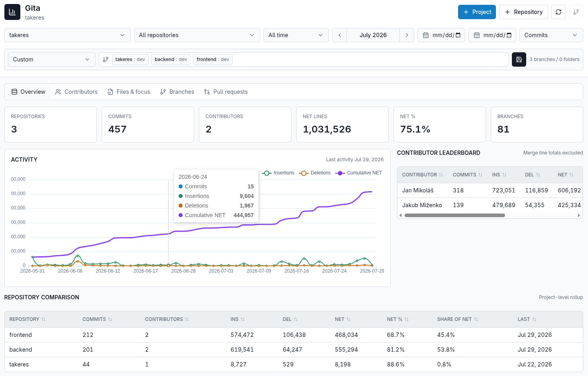Switch to the Contributors tab
The image size is (588, 376).
click(x=76, y=92)
